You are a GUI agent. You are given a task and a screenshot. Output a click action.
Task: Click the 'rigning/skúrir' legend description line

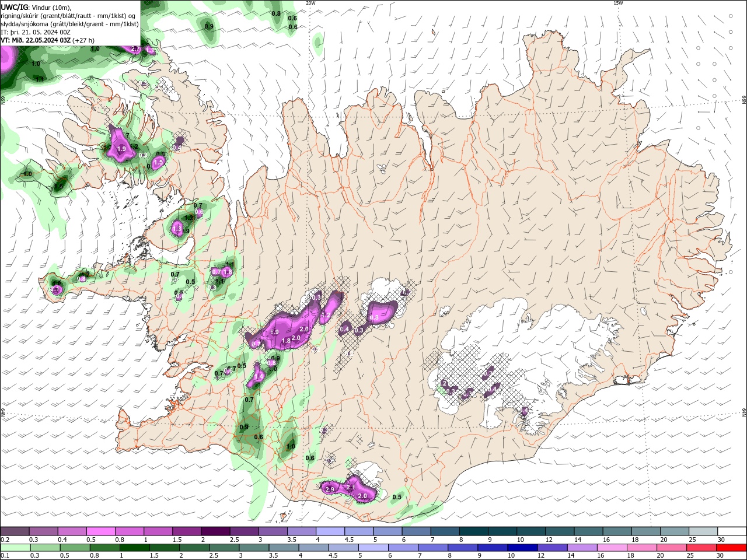pyautogui.click(x=69, y=16)
